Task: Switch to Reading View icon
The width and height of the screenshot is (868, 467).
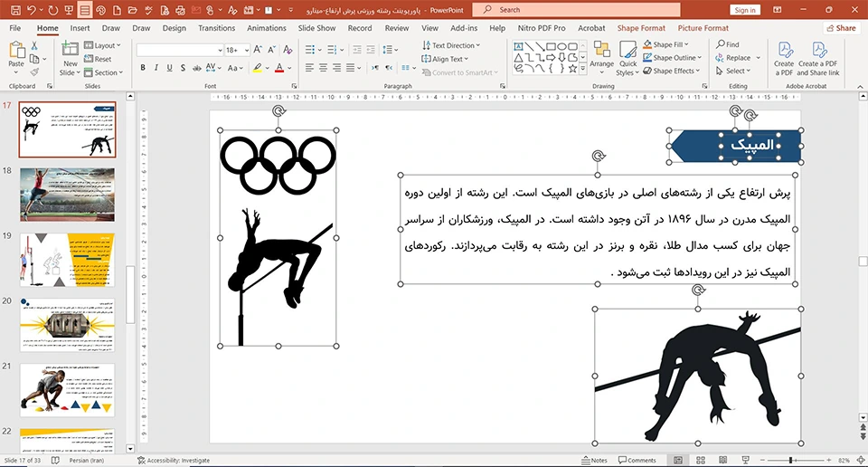Action: 722,461
